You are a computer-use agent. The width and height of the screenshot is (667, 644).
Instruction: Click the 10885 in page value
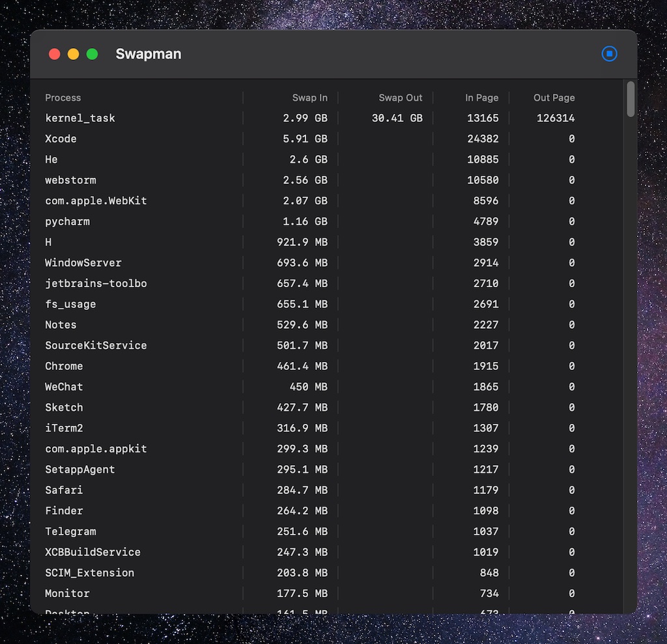pyautogui.click(x=483, y=160)
